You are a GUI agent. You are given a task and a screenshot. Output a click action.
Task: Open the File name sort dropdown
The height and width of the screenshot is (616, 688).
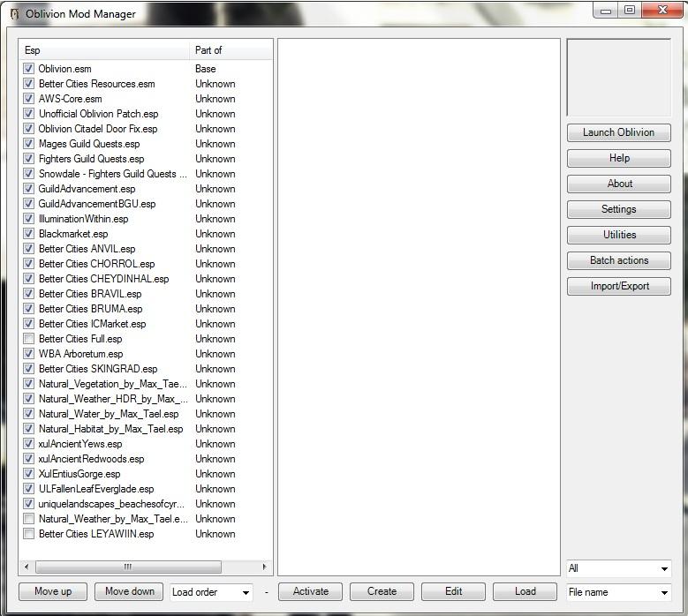pos(619,592)
